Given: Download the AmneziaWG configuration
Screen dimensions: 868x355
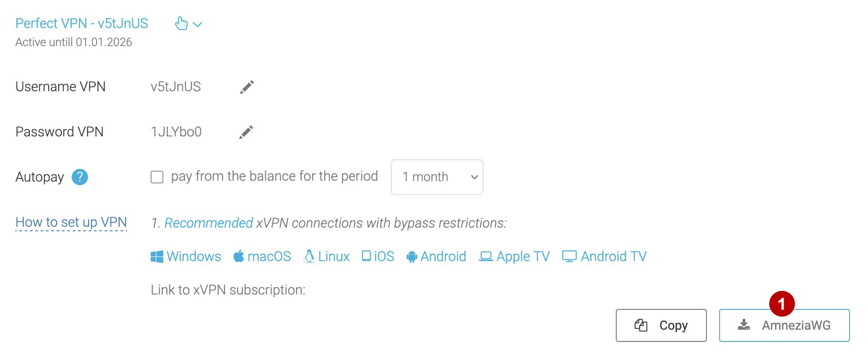Looking at the screenshot, I should (x=784, y=326).
